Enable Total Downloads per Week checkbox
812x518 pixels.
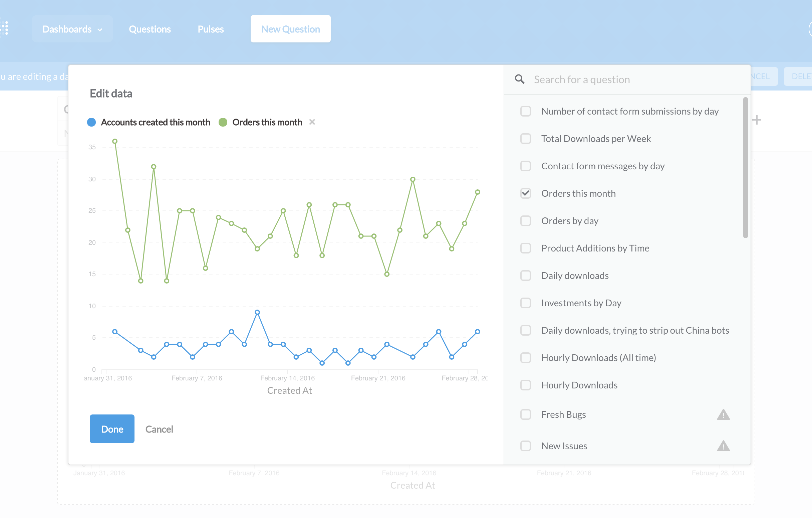(x=525, y=139)
